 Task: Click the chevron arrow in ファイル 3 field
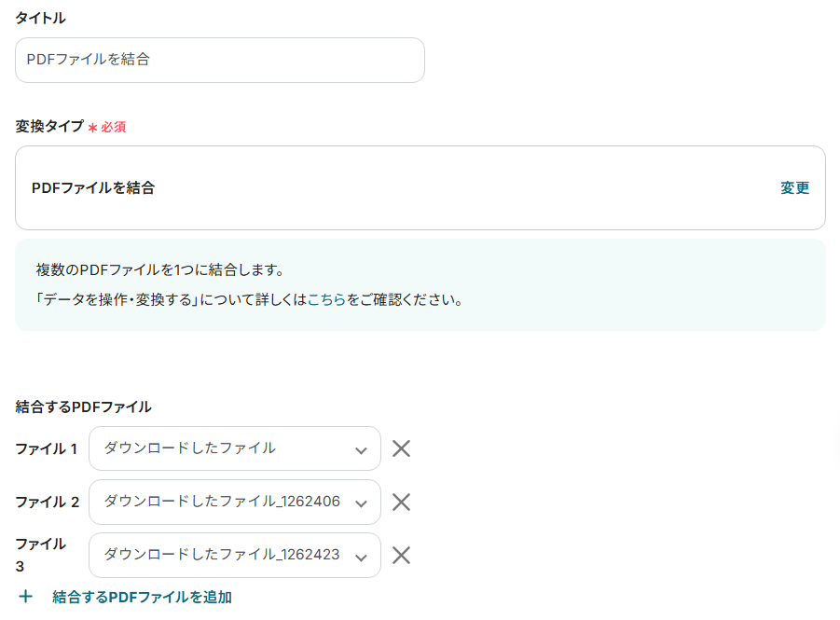tap(361, 557)
